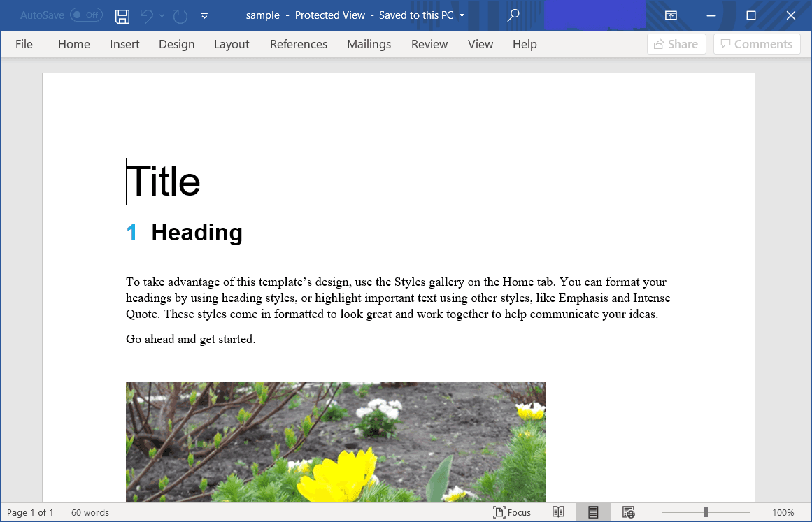
Task: Enable Focus mode from the status bar
Action: (x=512, y=512)
